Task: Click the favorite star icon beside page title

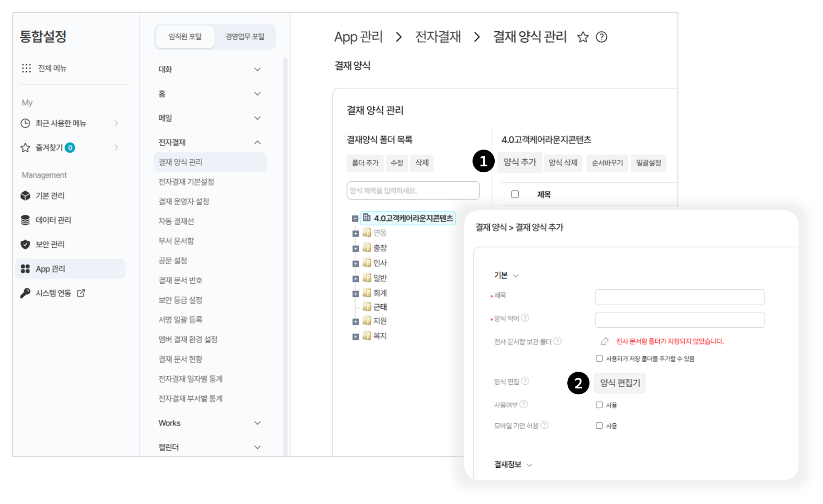Action: pyautogui.click(x=583, y=37)
